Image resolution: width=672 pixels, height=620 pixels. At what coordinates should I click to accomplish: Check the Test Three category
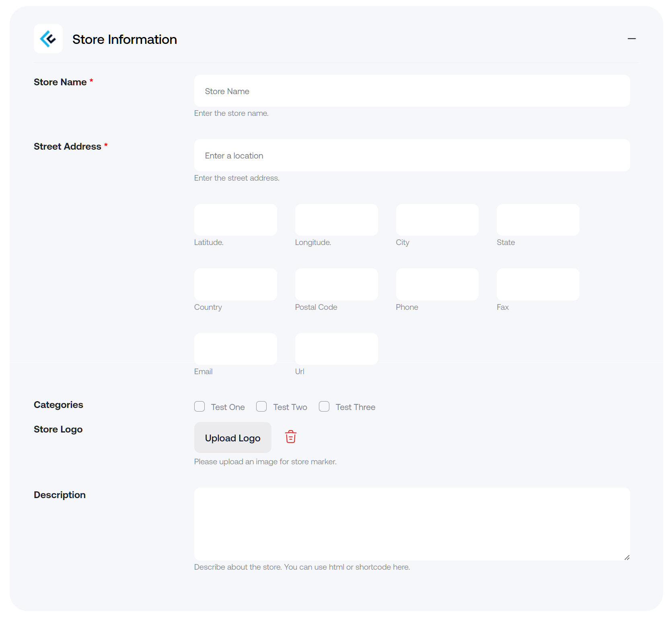click(324, 406)
